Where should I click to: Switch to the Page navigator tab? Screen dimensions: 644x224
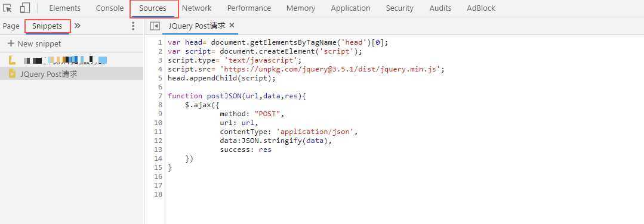coord(11,26)
